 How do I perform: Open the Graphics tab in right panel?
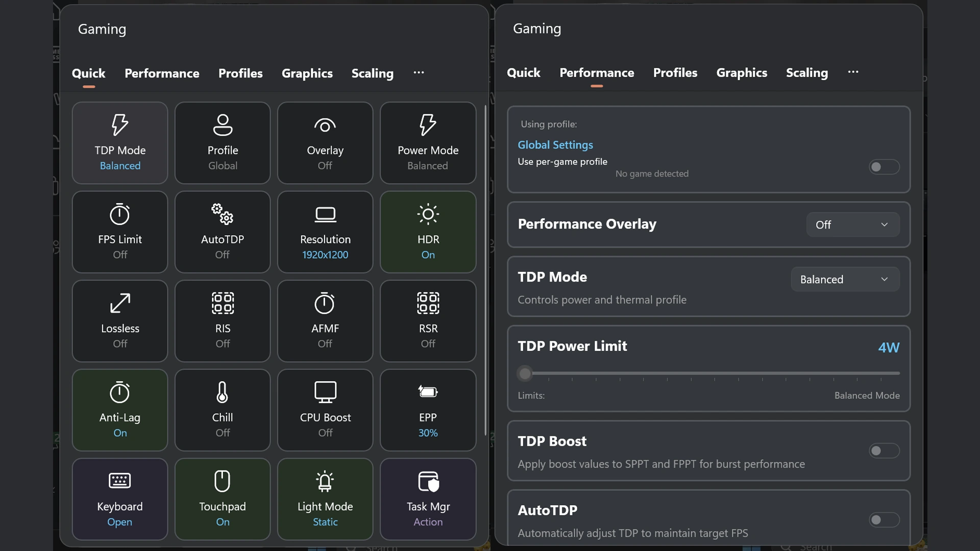click(741, 73)
